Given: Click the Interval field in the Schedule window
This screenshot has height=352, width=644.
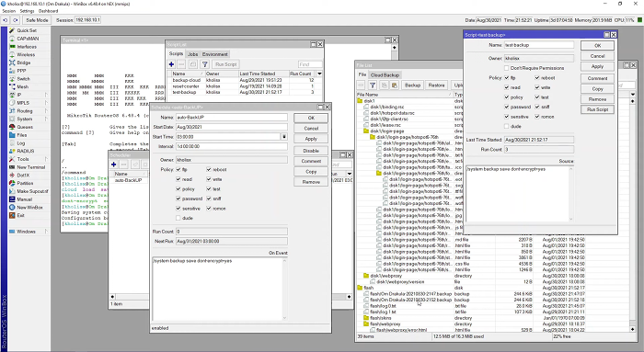Looking at the screenshot, I should click(x=232, y=146).
